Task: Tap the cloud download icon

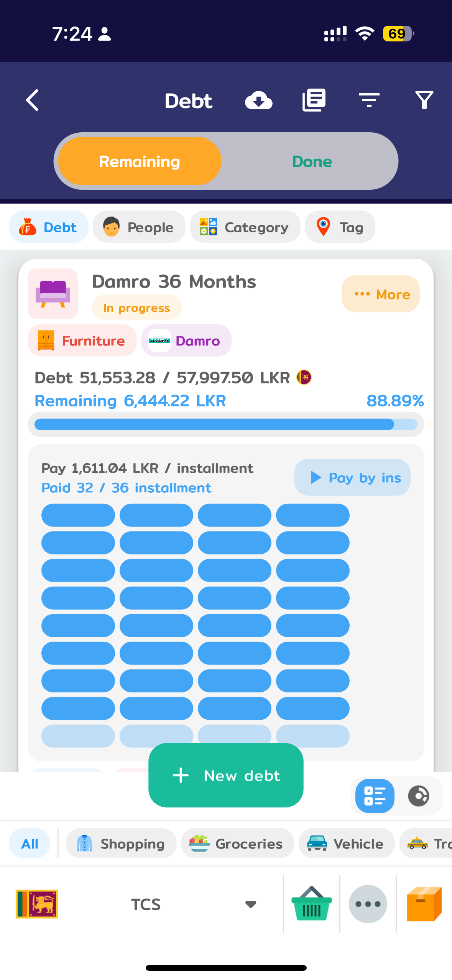Action: 259,100
